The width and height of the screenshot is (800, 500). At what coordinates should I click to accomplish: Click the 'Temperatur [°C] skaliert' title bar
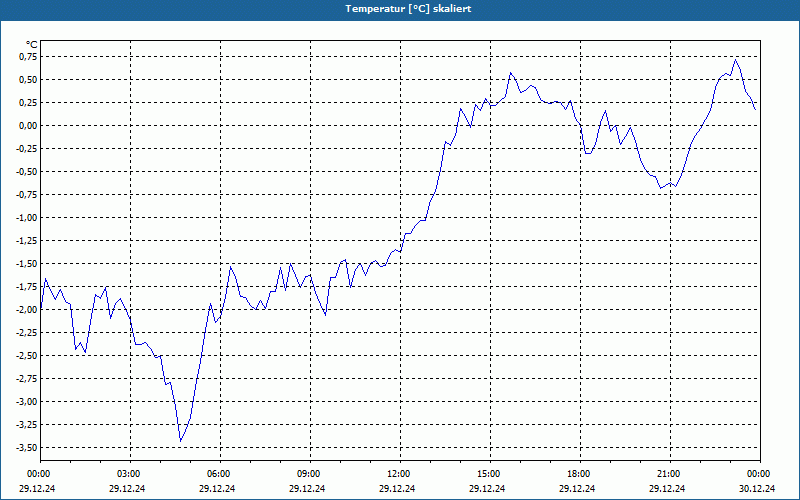click(400, 9)
